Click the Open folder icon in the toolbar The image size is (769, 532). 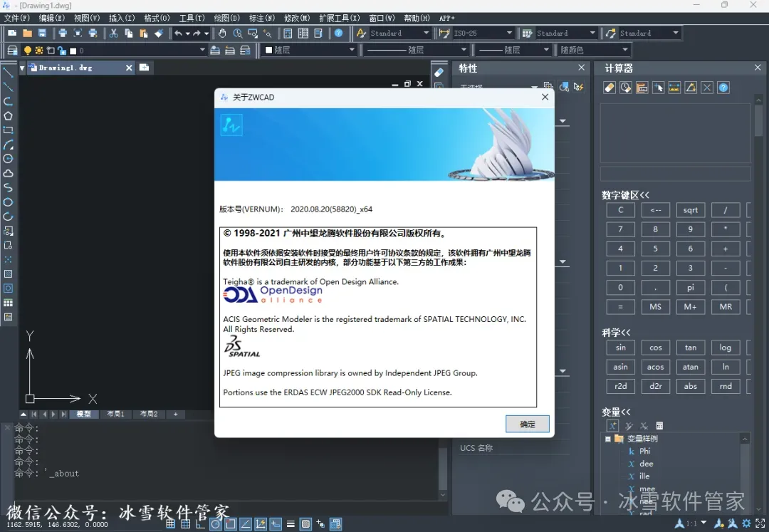28,33
